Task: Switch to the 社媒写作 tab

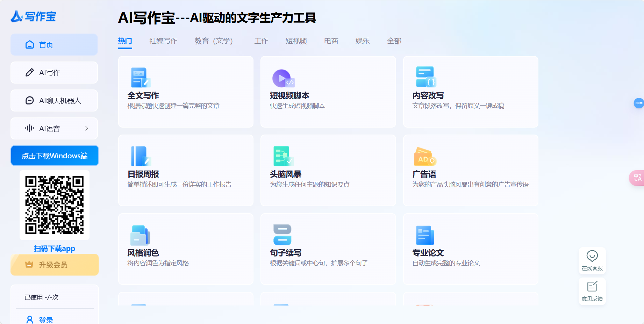Action: click(163, 41)
